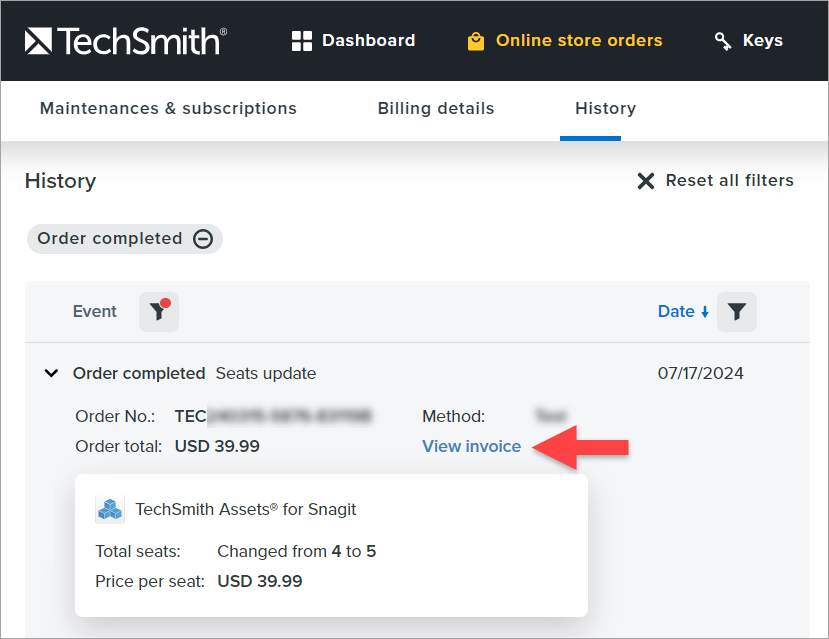The height and width of the screenshot is (639, 829).
Task: Click the USD 39.99 price per seat value
Action: click(259, 580)
